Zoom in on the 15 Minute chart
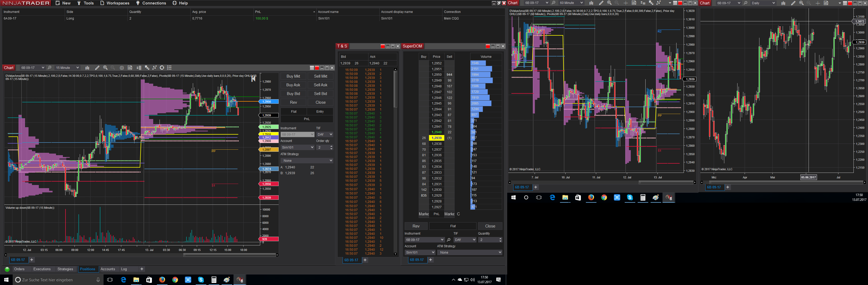 (x=105, y=68)
